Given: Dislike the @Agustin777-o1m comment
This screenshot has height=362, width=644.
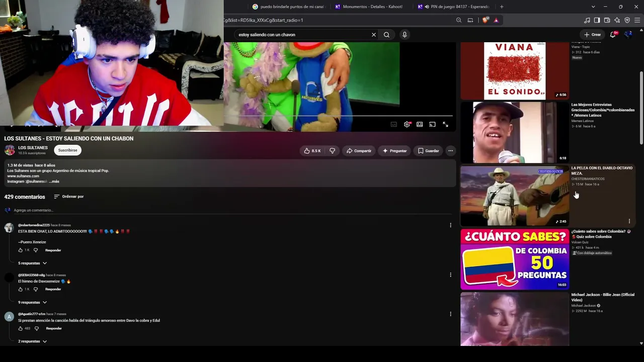Looking at the screenshot, I should [37, 329].
